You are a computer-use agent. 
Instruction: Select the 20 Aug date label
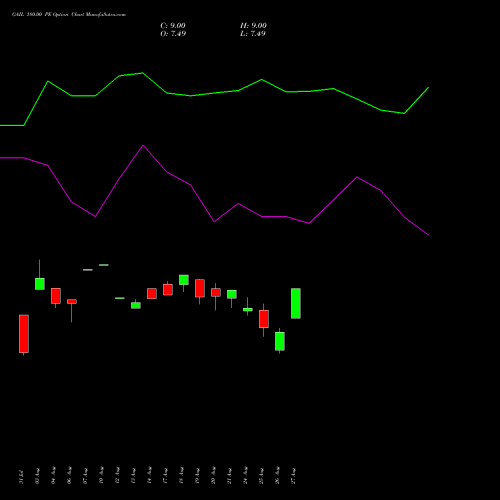point(213,476)
